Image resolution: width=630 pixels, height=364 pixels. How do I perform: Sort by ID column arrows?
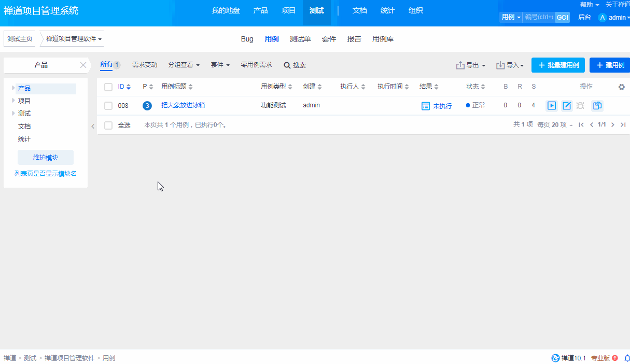[129, 87]
